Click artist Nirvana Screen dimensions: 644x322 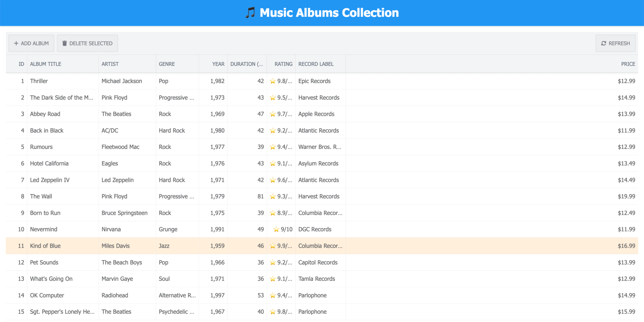point(127,229)
